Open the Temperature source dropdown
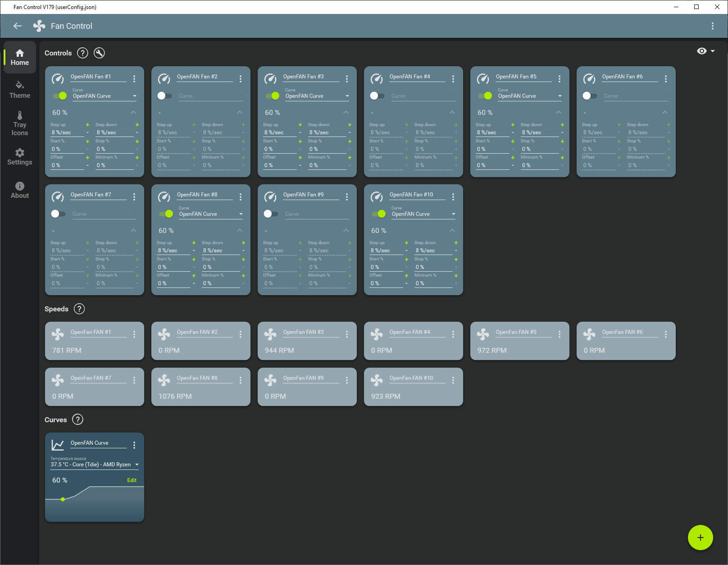 95,465
